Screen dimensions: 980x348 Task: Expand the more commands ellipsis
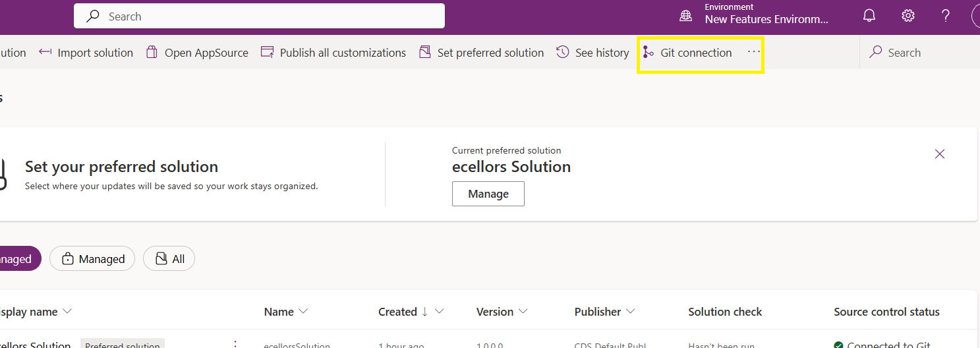pos(754,52)
